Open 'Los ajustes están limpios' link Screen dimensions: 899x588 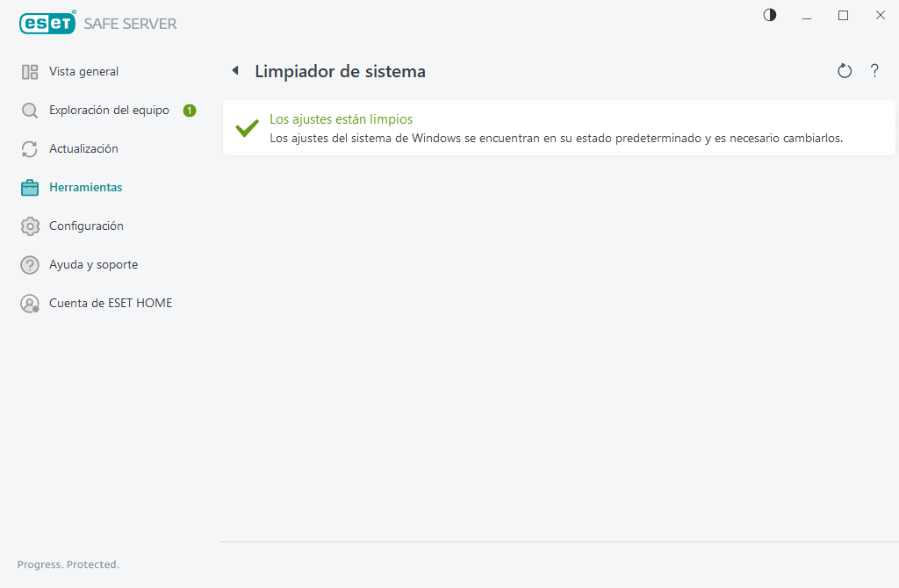(x=342, y=118)
